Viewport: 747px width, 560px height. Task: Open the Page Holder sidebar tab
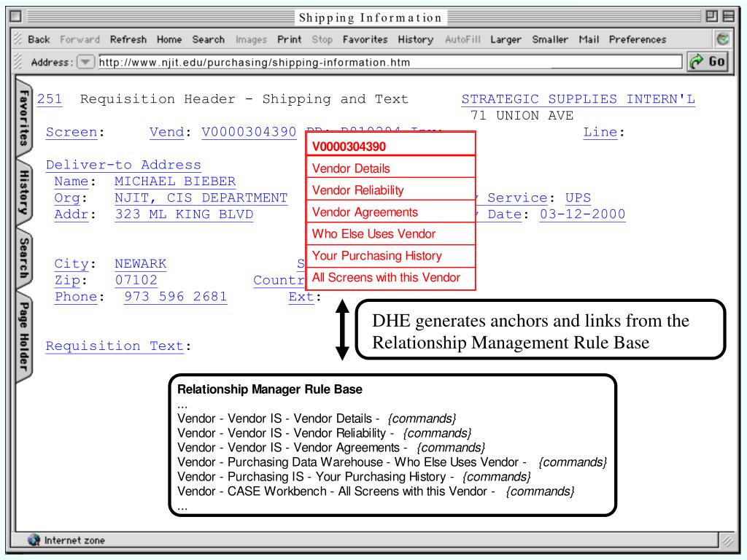pos(24,336)
